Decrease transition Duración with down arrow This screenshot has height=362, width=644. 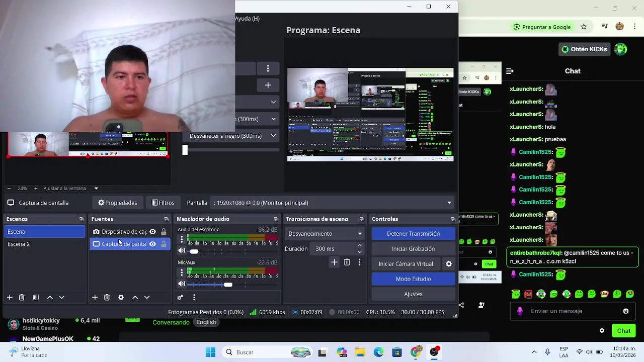point(360,252)
